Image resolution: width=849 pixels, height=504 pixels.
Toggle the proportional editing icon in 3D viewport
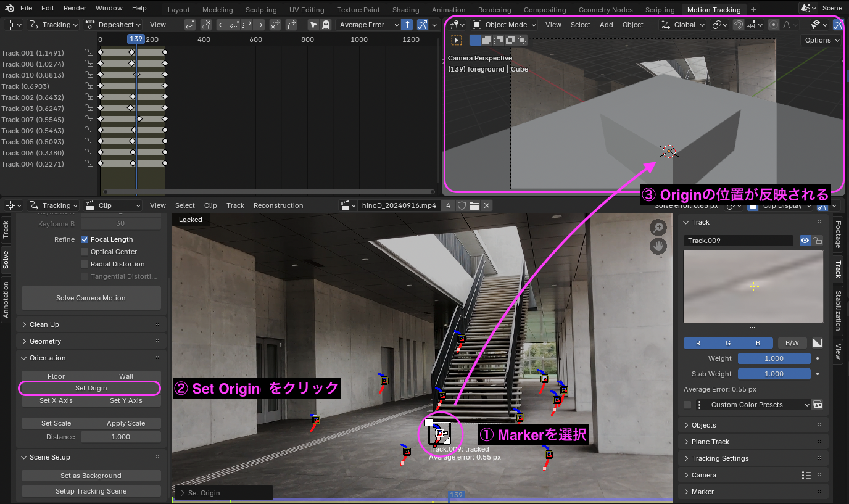[x=773, y=25]
